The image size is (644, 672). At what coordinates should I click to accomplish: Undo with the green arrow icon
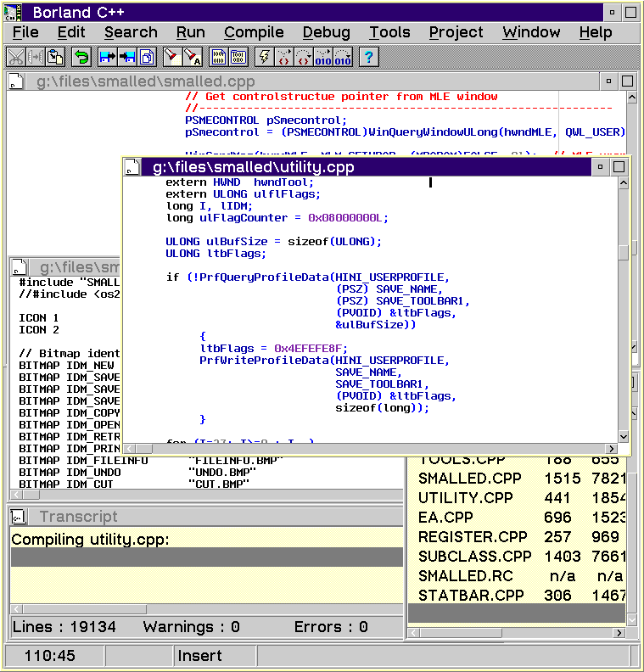tap(81, 57)
